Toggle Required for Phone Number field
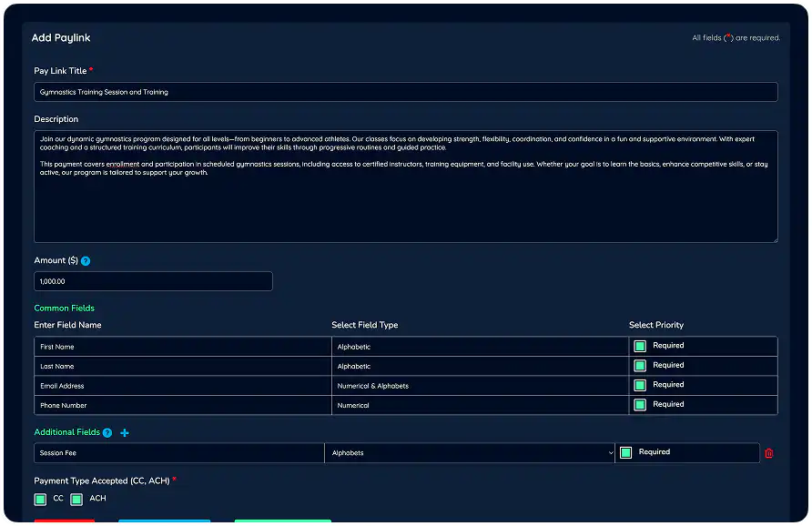812x526 pixels. 639,405
